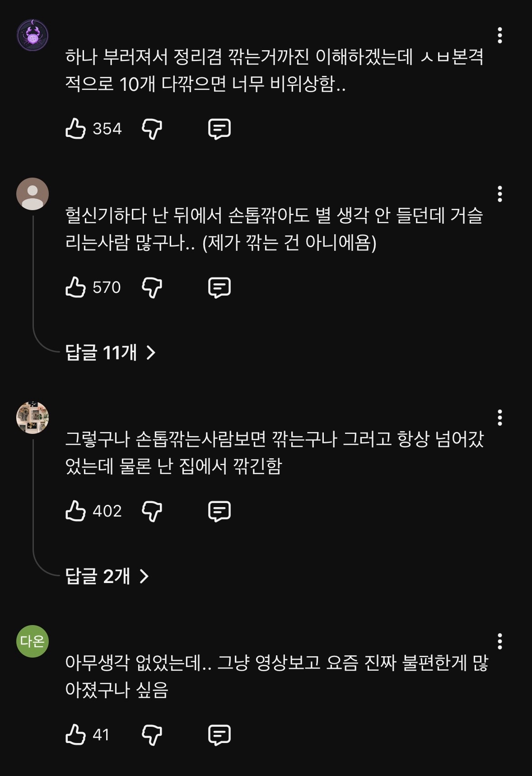Dislike the comment with 402 likes
Viewport: 532px width, 776px height.
click(152, 512)
